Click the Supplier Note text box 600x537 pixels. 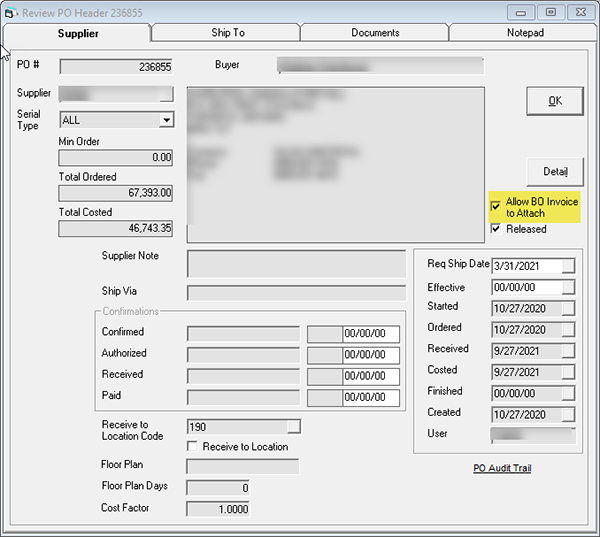(297, 264)
